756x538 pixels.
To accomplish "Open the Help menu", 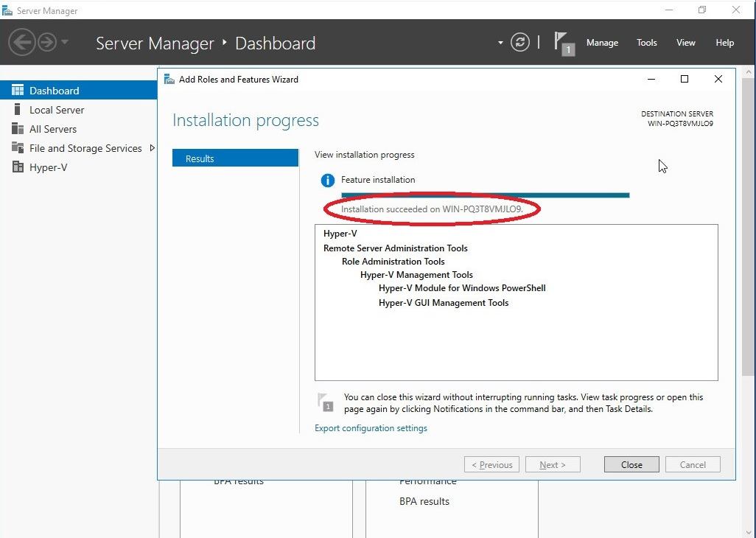I will tap(724, 43).
